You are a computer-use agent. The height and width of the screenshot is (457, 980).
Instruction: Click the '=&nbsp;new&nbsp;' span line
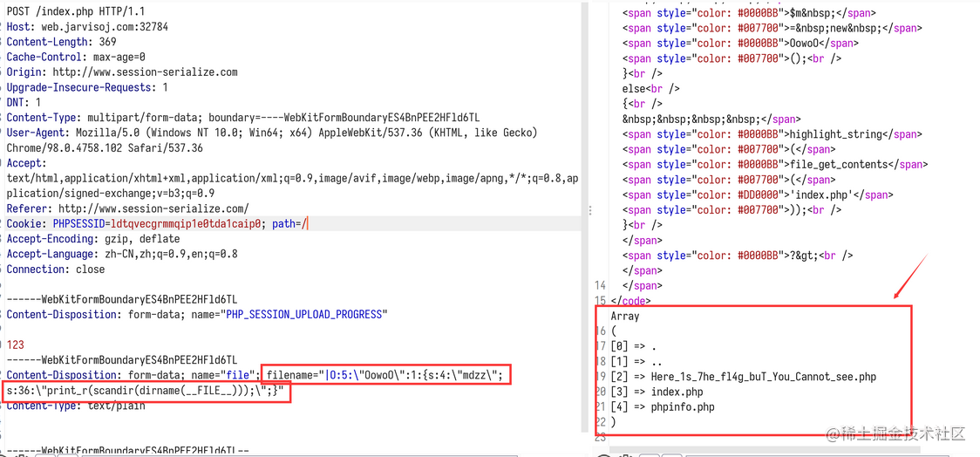point(772,28)
